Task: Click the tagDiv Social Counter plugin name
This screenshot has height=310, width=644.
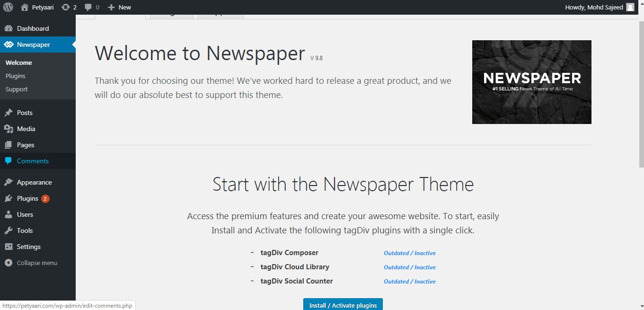Action: tap(297, 281)
